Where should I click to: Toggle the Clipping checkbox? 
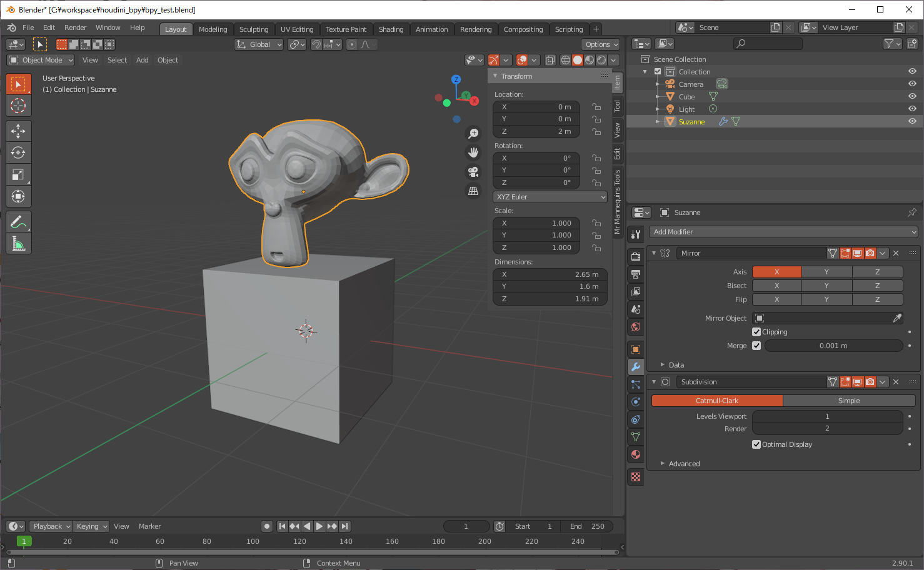point(756,332)
